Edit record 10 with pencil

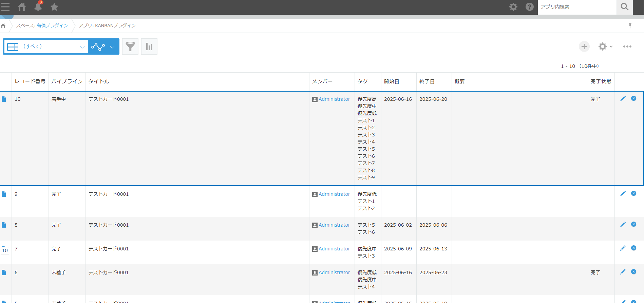click(623, 98)
